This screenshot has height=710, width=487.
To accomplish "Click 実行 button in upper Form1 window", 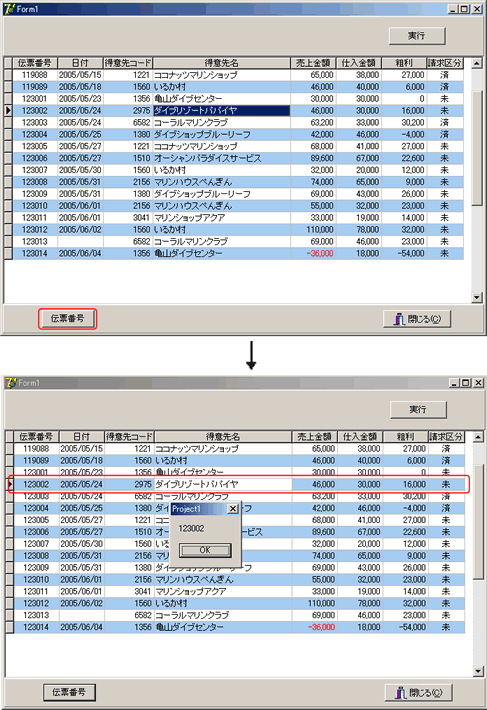I will [417, 36].
